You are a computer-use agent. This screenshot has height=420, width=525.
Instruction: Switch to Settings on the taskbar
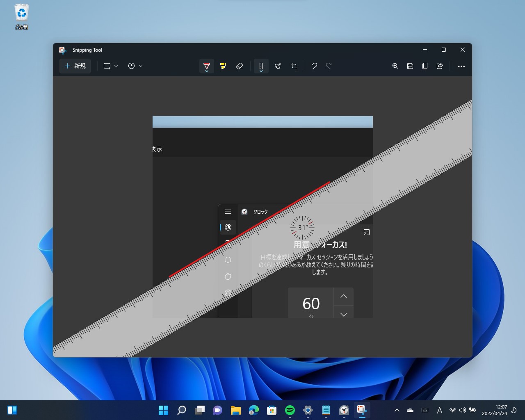pyautogui.click(x=308, y=410)
